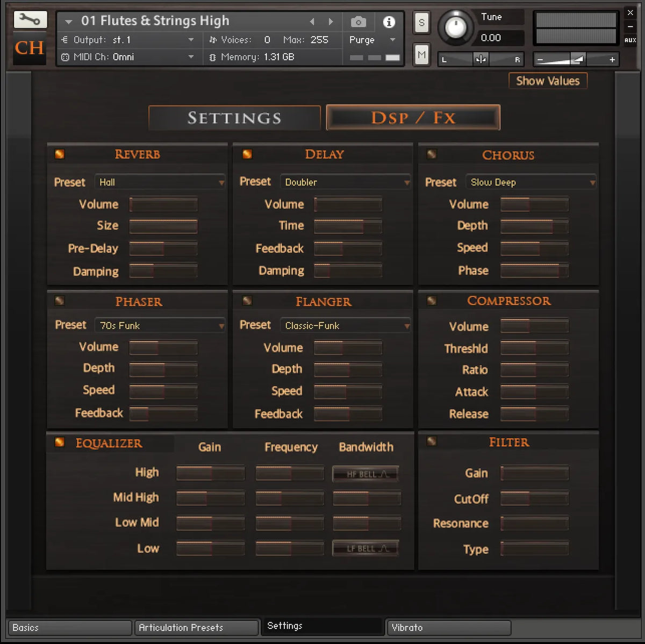Select the previous instrument arrow
Image resolution: width=645 pixels, height=644 pixels.
tap(312, 22)
